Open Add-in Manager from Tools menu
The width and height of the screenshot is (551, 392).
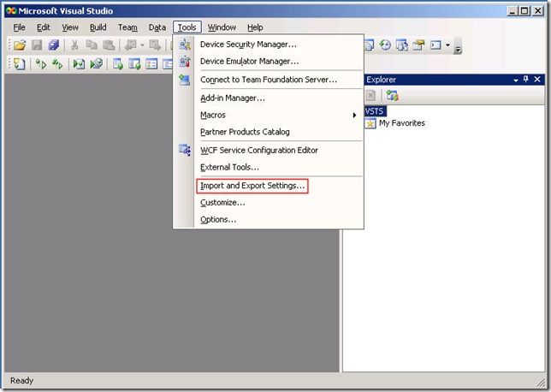(269, 98)
